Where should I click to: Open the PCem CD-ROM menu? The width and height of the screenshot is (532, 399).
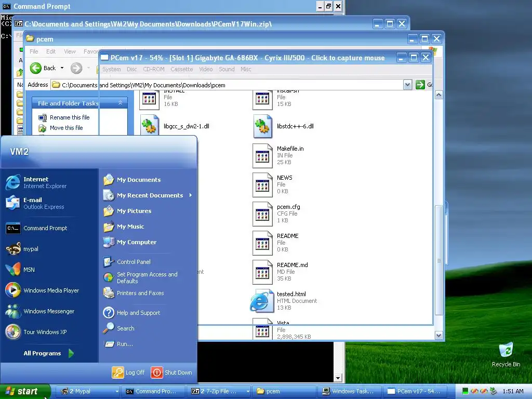click(154, 69)
